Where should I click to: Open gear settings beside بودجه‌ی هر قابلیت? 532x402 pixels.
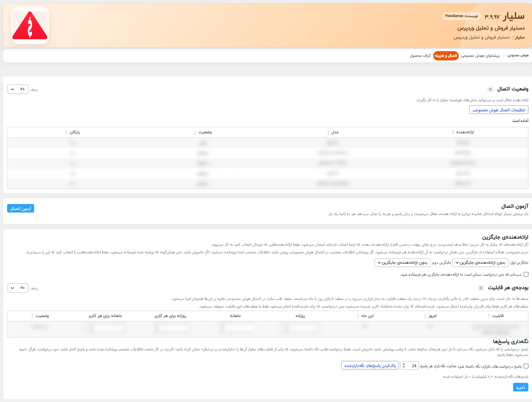(481, 288)
